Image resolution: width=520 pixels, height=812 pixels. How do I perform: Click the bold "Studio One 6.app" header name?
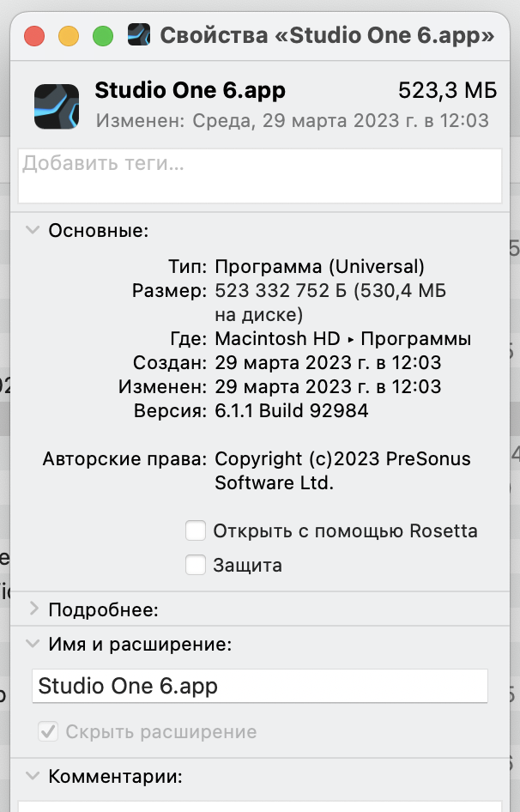[x=190, y=90]
